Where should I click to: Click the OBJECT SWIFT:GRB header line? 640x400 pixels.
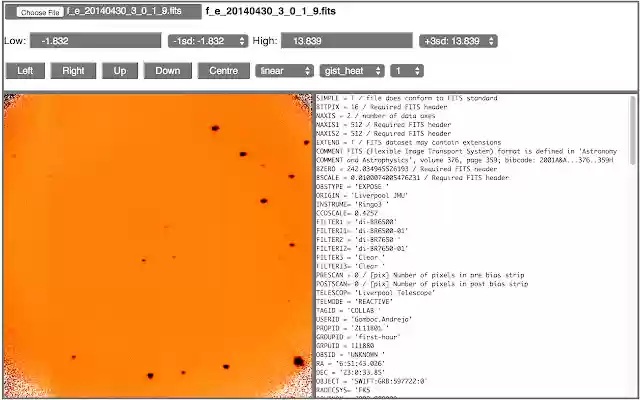pyautogui.click(x=371, y=382)
